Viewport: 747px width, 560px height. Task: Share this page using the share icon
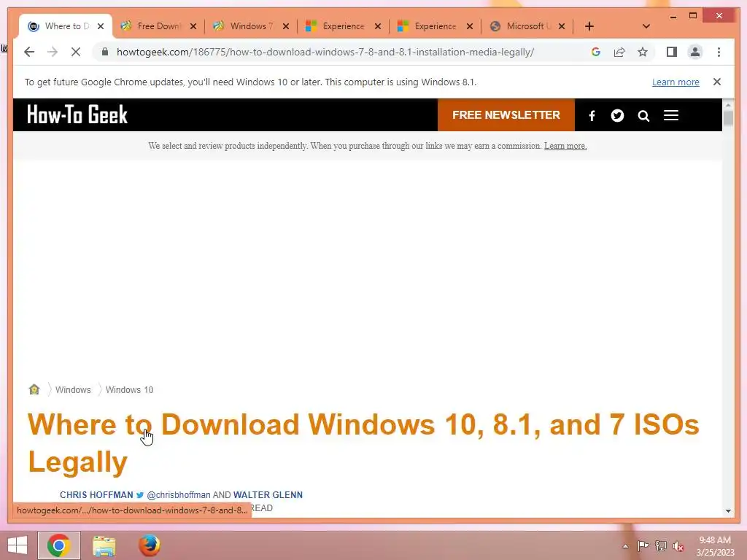click(619, 52)
